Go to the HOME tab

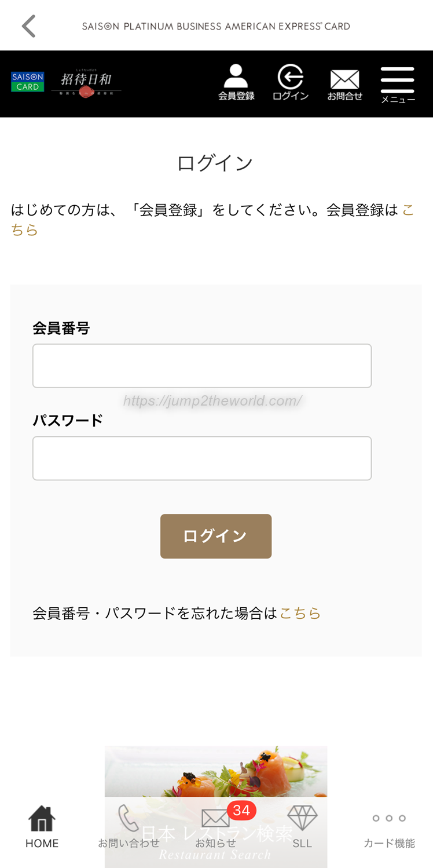[42, 827]
